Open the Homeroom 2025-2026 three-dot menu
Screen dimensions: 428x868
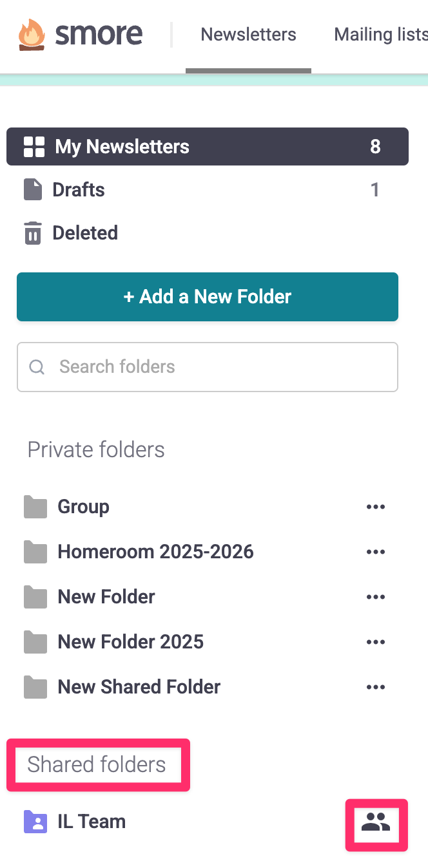376,552
